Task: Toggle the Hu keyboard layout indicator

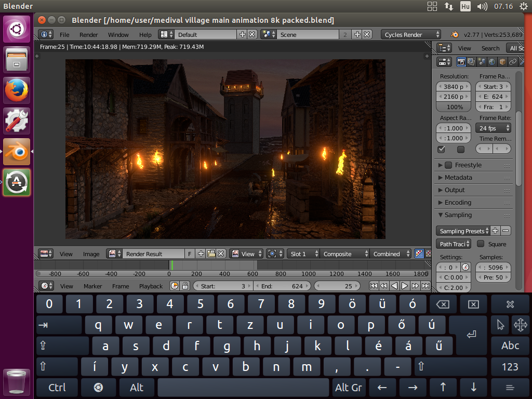Action: click(x=465, y=6)
